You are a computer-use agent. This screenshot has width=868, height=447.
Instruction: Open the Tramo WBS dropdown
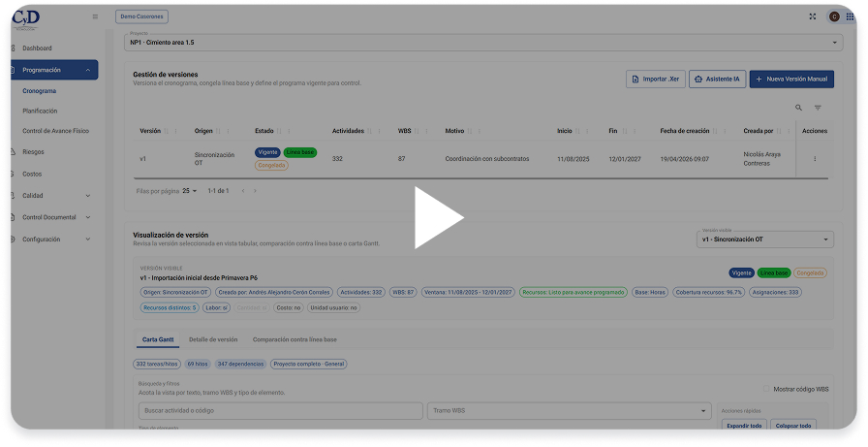tap(569, 410)
